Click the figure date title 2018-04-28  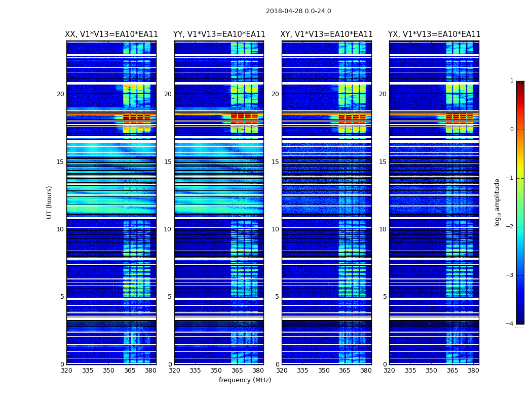298,11
